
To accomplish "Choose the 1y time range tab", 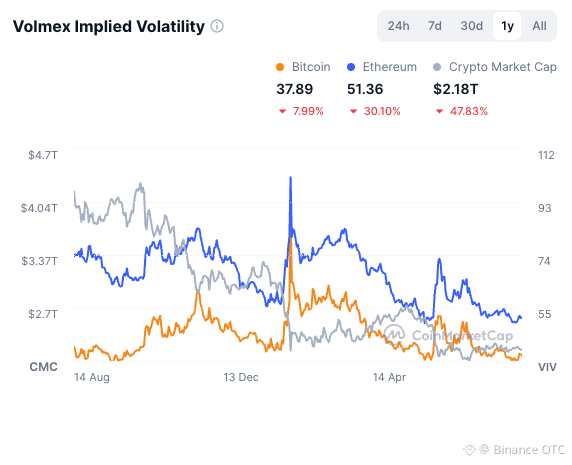I will [x=507, y=26].
